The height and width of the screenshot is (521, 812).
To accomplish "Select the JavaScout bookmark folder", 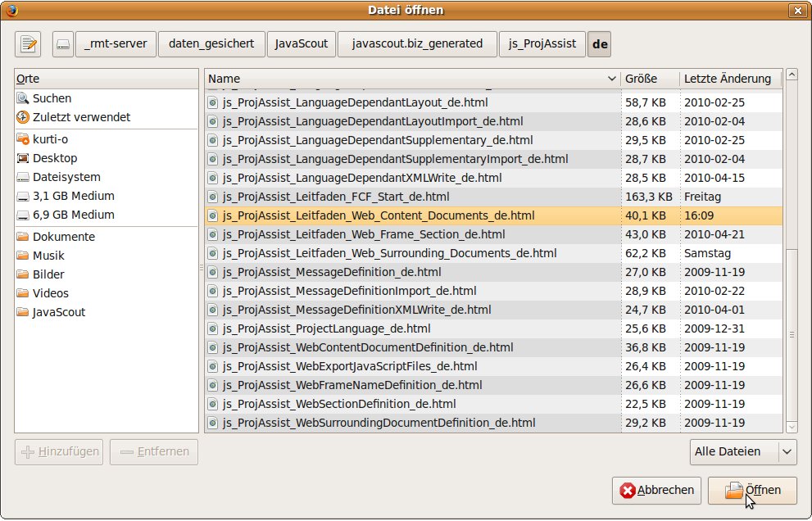I will click(58, 312).
